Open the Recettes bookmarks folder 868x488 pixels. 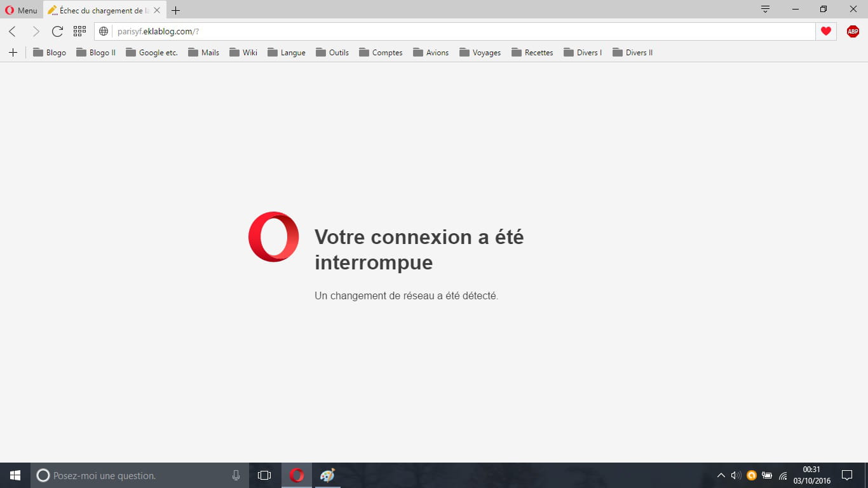(x=532, y=53)
